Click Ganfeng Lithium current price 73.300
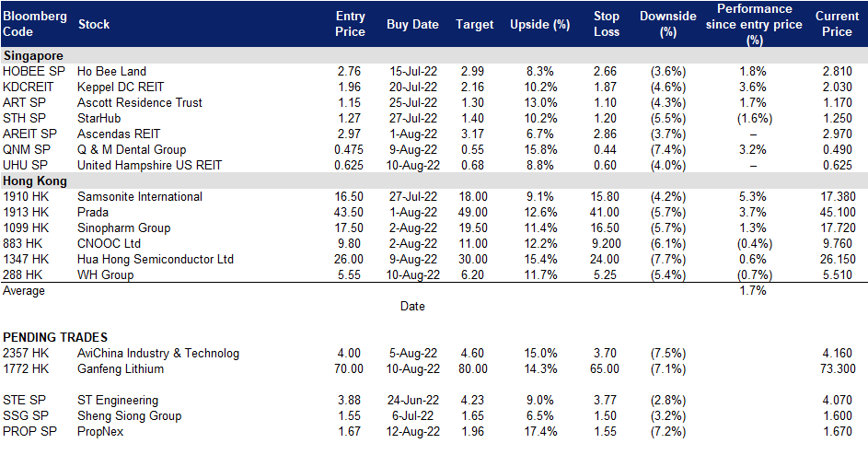This screenshot has width=868, height=455. [x=839, y=369]
